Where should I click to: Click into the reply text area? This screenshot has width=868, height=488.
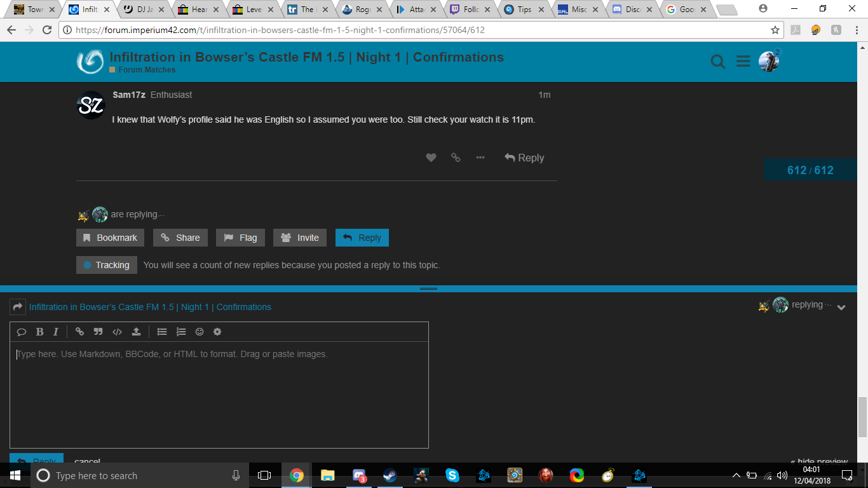[x=219, y=395]
